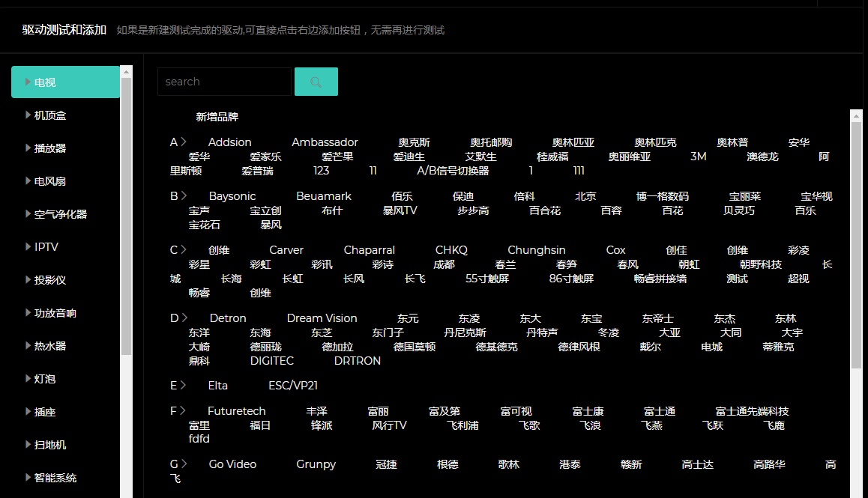Select the Futuretech brand

pos(236,410)
